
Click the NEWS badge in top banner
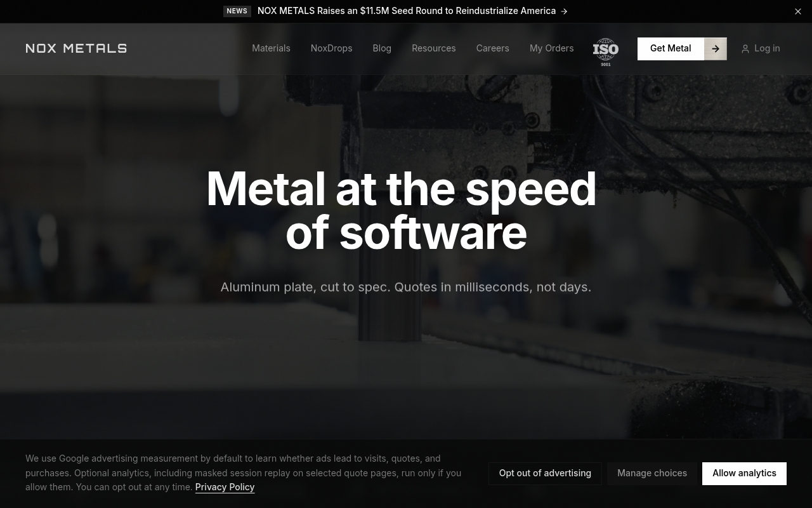point(237,11)
